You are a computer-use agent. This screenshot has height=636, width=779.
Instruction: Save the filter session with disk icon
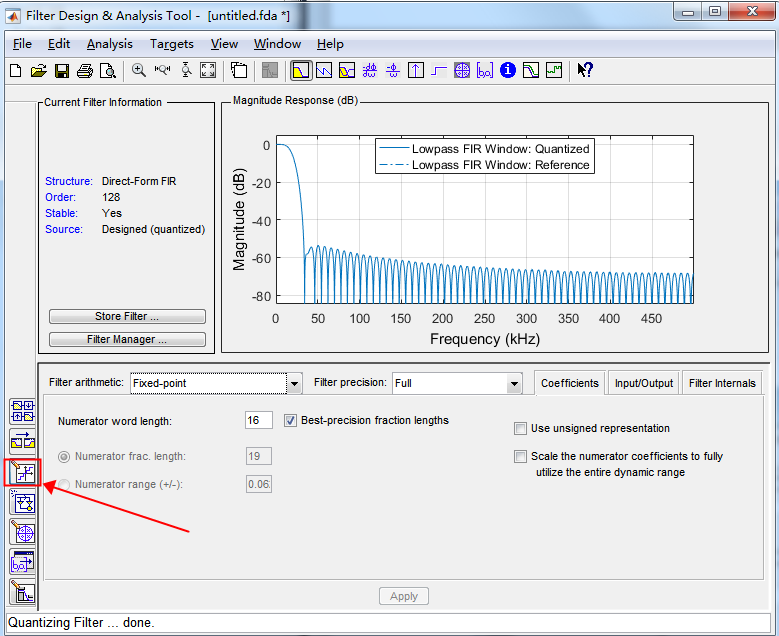pos(62,70)
